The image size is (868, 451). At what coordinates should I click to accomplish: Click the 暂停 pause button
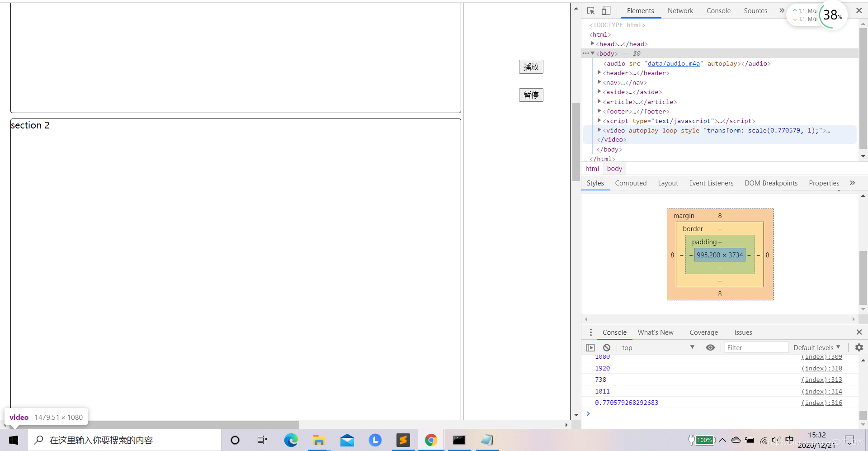tap(531, 95)
